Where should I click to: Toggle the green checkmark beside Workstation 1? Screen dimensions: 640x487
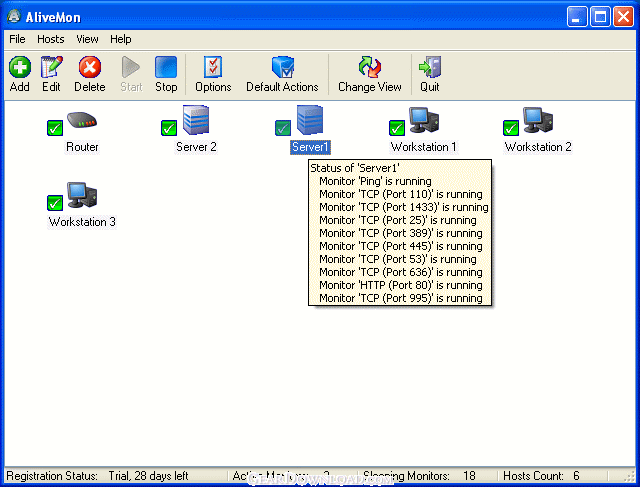pos(397,128)
